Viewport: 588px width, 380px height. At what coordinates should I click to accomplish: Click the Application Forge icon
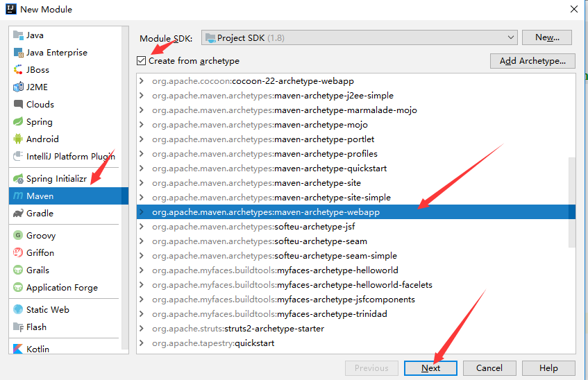(x=18, y=288)
